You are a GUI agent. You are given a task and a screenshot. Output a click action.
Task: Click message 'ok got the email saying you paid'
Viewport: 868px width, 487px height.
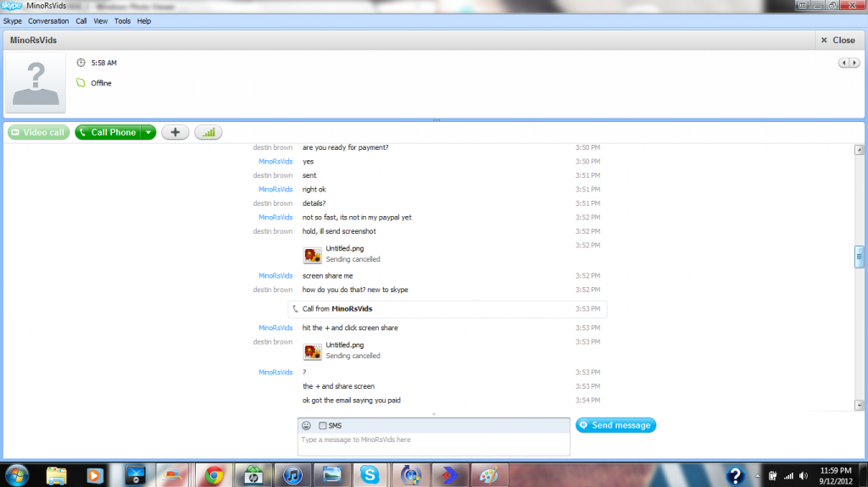click(351, 400)
